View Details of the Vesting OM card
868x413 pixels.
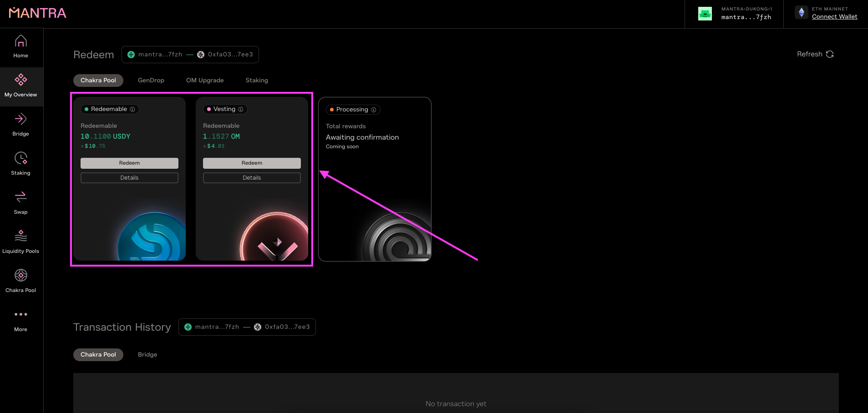click(x=252, y=178)
